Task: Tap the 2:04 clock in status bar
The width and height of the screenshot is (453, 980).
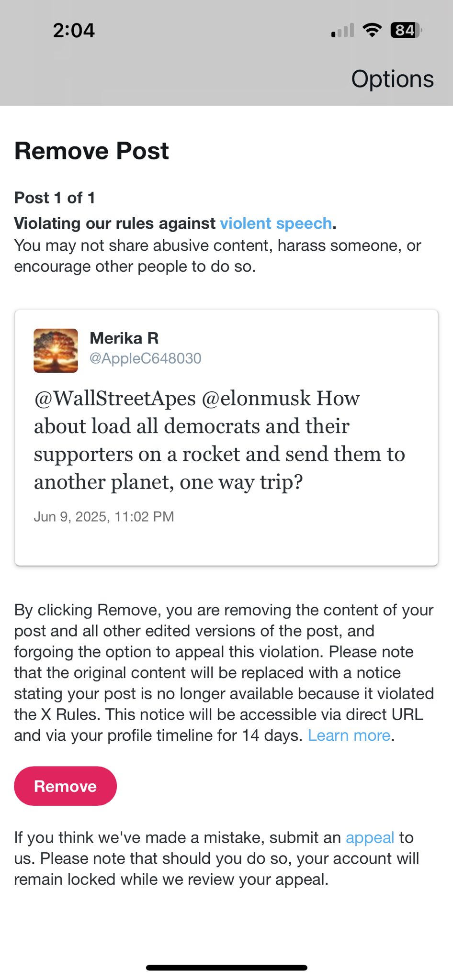Action: pyautogui.click(x=74, y=30)
